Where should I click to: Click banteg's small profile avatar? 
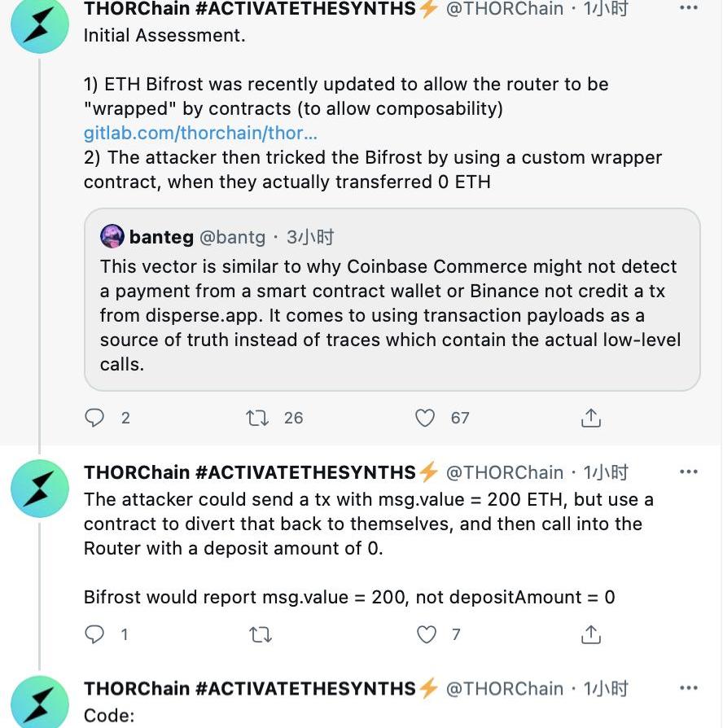(x=112, y=236)
